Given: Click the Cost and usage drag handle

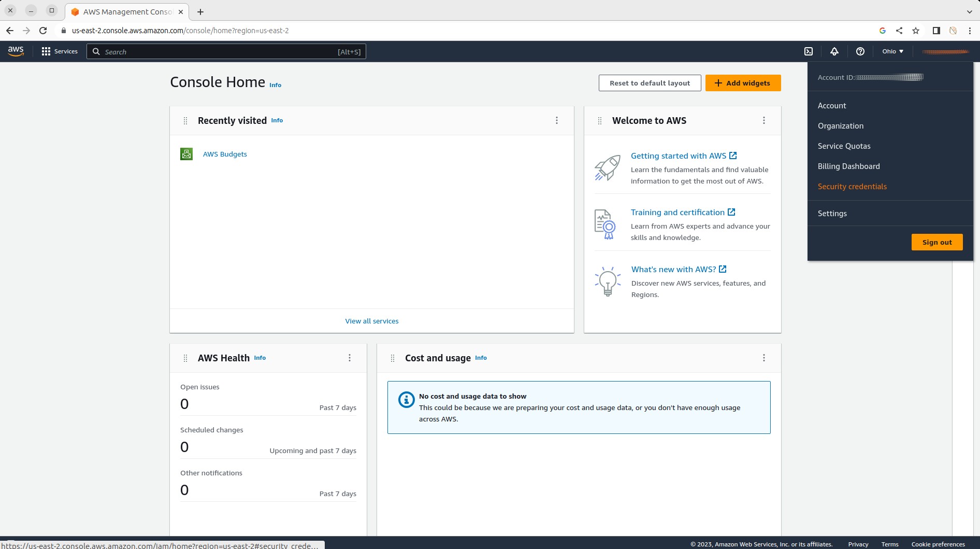Looking at the screenshot, I should 393,358.
